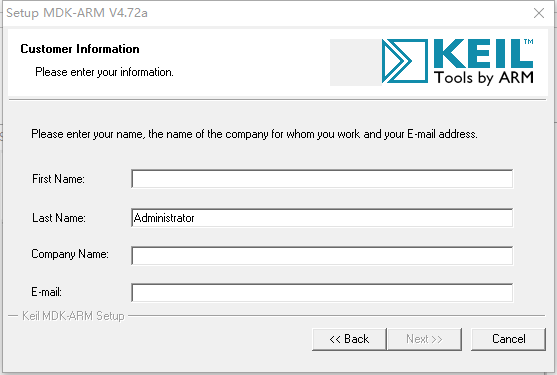Viewport: 557px width, 375px height.
Task: Place cursor in the E-mail field
Action: (322, 293)
